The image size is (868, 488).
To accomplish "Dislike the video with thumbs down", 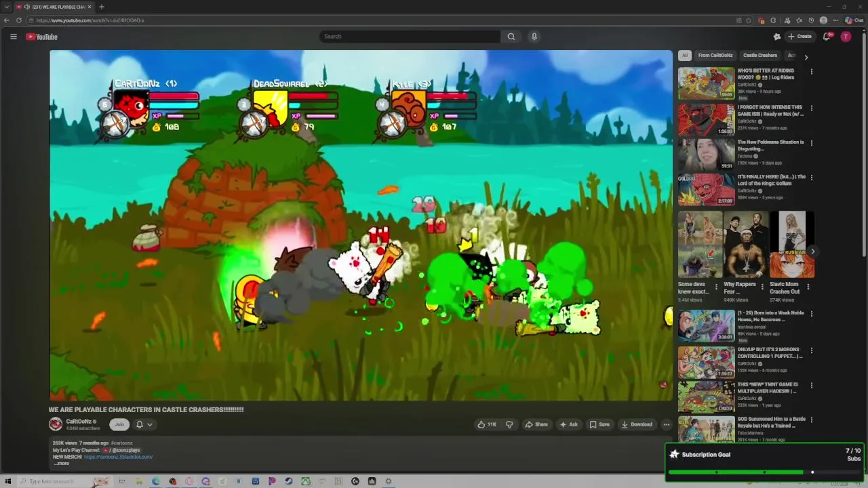I will (x=509, y=424).
